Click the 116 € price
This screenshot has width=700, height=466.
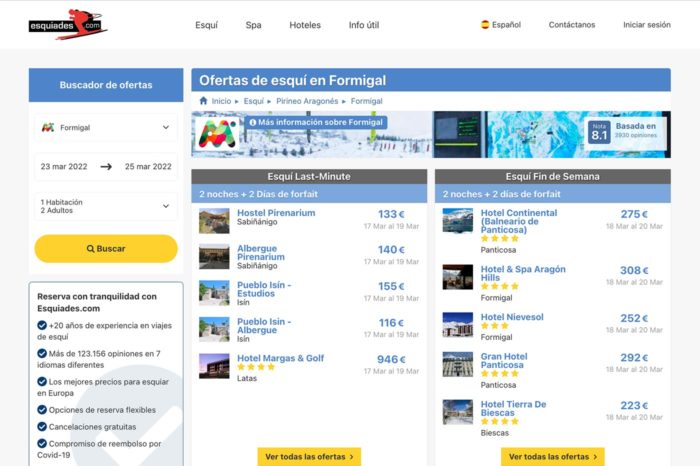click(x=392, y=323)
